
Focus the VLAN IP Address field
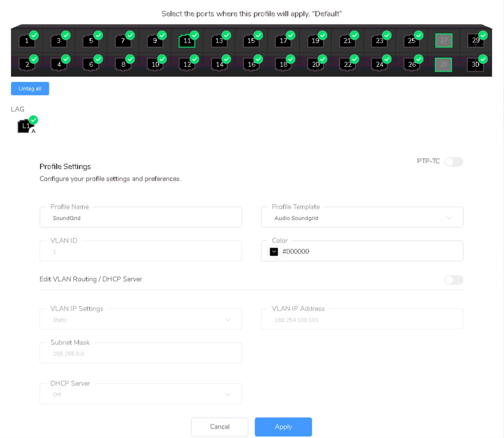tap(362, 320)
